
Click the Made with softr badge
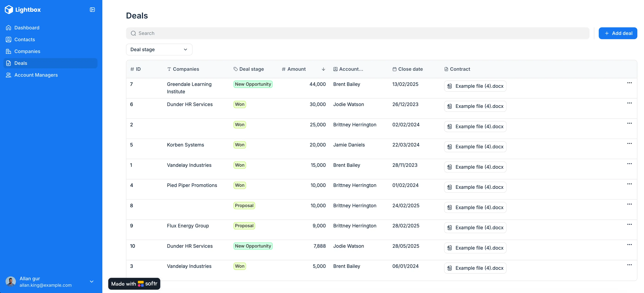click(134, 284)
